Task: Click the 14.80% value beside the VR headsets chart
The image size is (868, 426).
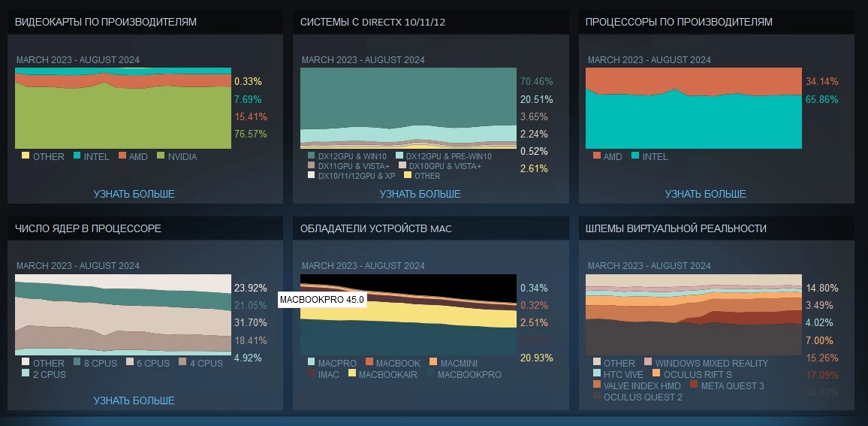Action: tap(822, 288)
